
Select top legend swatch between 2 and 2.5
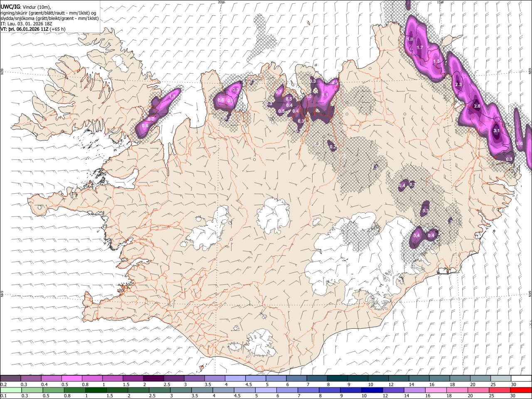pos(153,378)
